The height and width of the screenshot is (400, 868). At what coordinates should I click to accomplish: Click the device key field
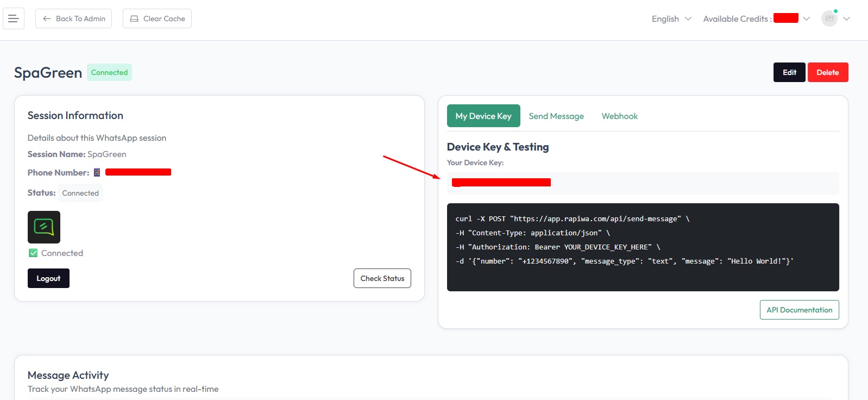[643, 183]
